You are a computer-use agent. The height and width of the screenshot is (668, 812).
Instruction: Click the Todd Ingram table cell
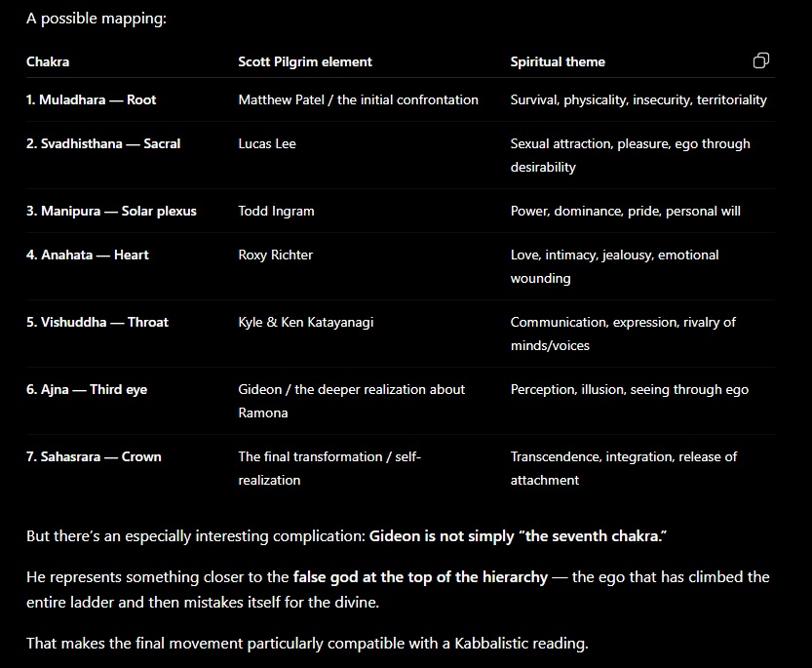pyautogui.click(x=276, y=211)
